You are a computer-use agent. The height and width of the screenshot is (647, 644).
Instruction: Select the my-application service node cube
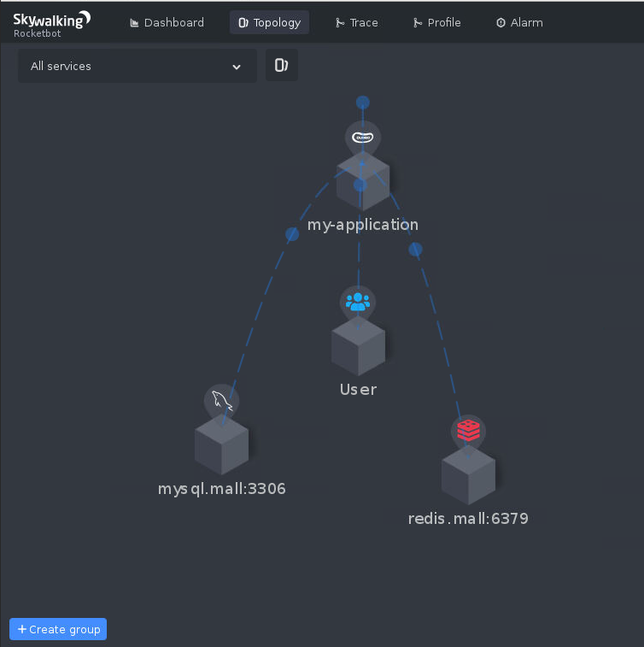[363, 181]
